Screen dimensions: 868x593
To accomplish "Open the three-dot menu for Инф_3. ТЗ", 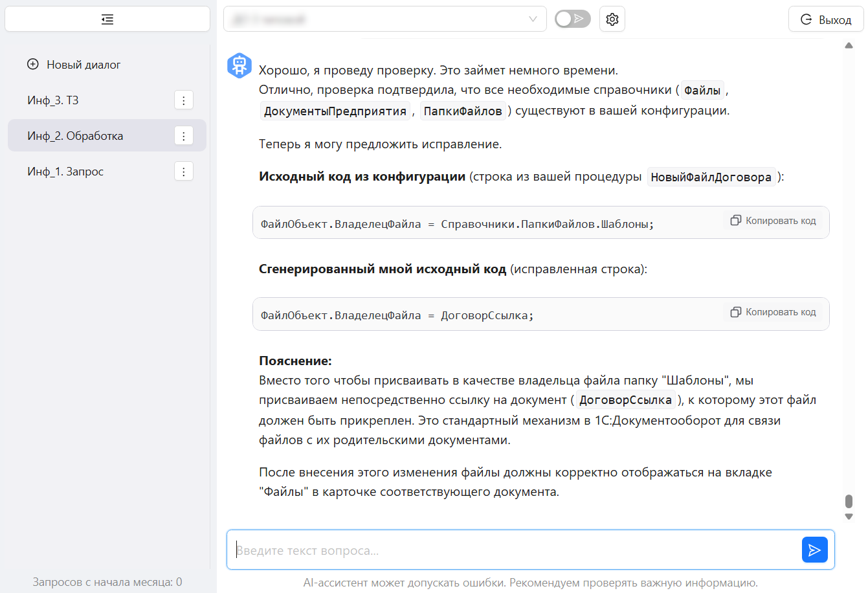I will coord(184,100).
